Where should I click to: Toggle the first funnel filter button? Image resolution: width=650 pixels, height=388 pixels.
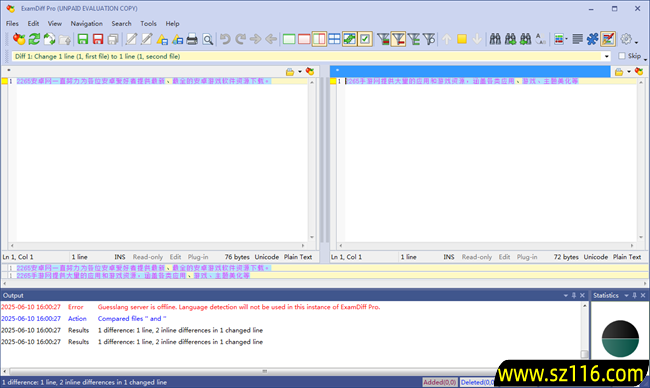[383, 39]
